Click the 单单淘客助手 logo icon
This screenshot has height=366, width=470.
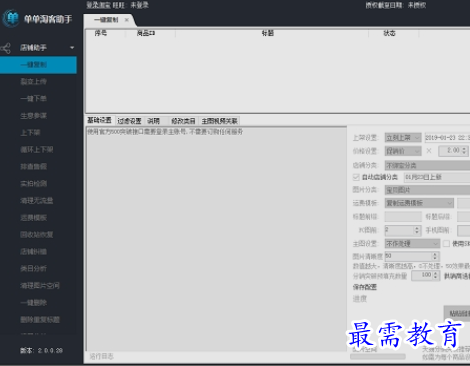(11, 18)
